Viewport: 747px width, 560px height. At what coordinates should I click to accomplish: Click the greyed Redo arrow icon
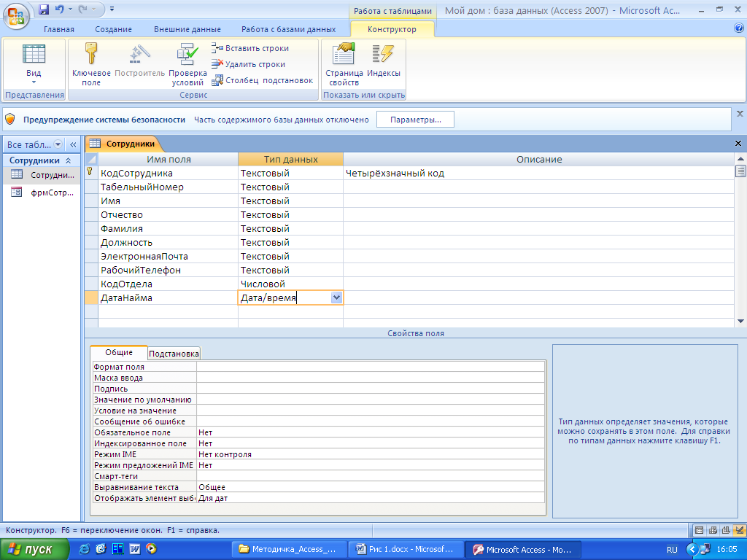point(83,9)
